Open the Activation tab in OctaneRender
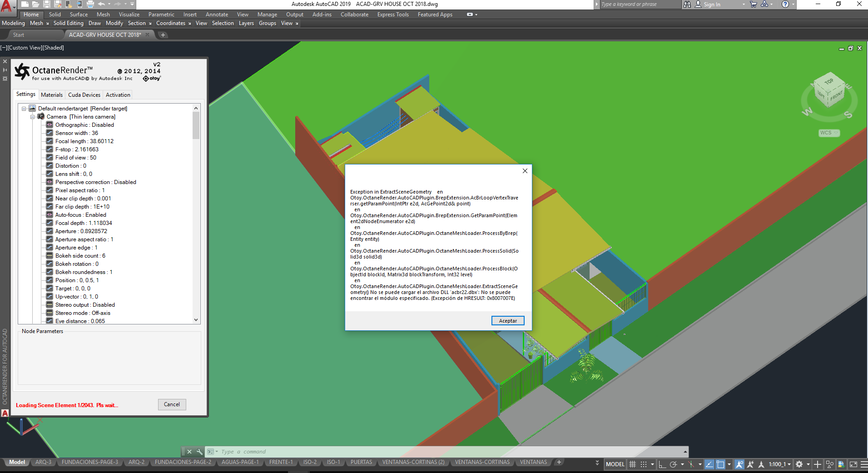Screen dimensions: 868x473 (x=118, y=95)
